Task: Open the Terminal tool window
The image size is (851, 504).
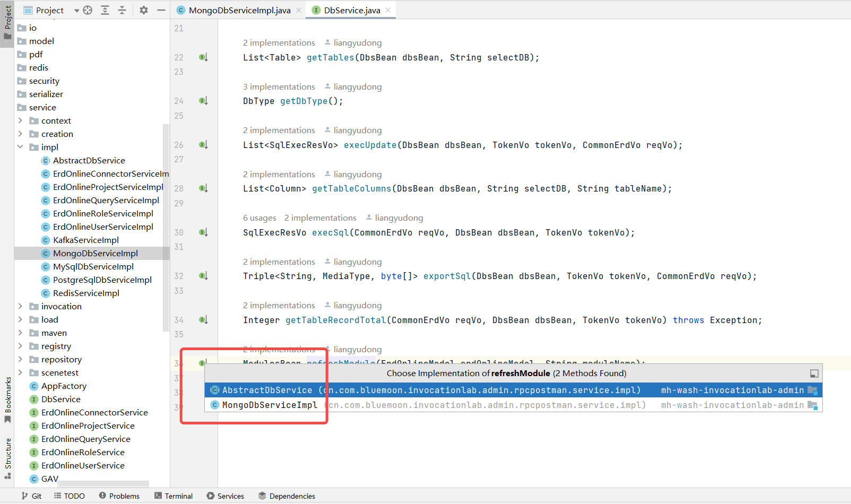Action: pyautogui.click(x=173, y=496)
